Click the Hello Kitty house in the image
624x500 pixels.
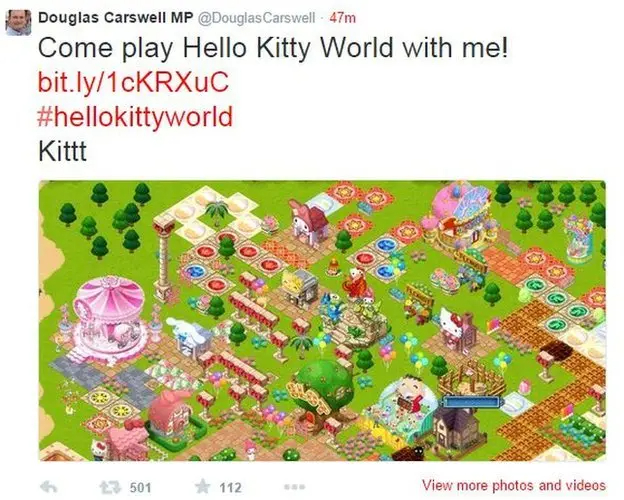pyautogui.click(x=456, y=328)
